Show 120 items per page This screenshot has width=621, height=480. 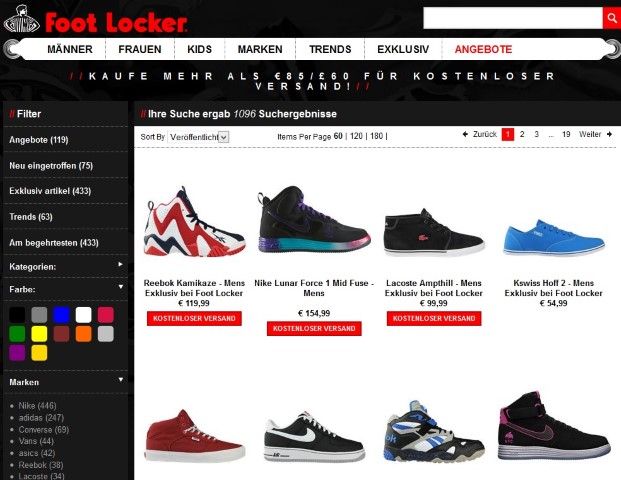click(356, 136)
